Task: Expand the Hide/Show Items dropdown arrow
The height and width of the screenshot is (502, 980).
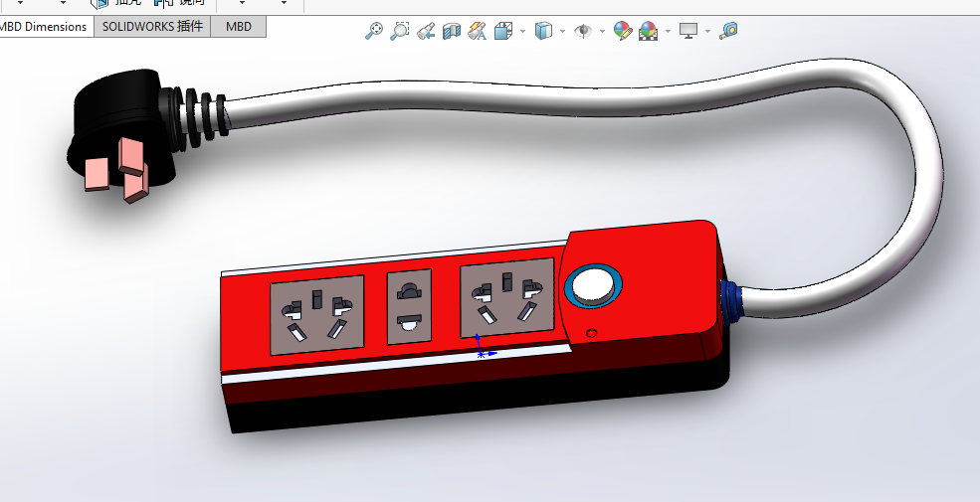Action: point(602,31)
